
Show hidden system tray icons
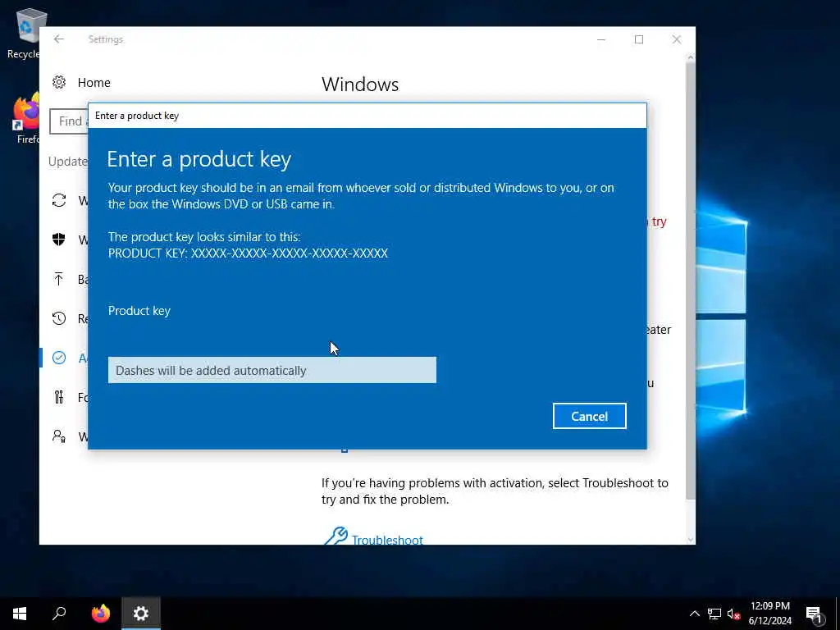pos(694,614)
